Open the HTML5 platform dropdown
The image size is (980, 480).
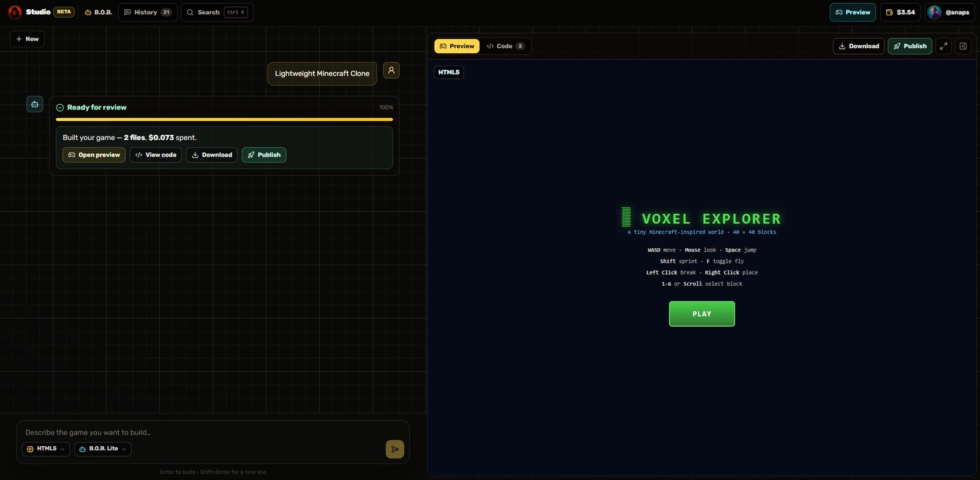[46, 449]
